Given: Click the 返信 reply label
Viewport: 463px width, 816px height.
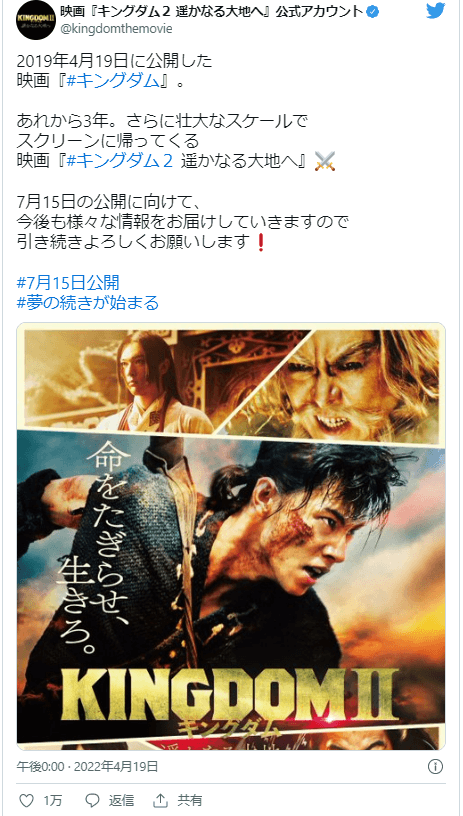Looking at the screenshot, I should [x=121, y=799].
